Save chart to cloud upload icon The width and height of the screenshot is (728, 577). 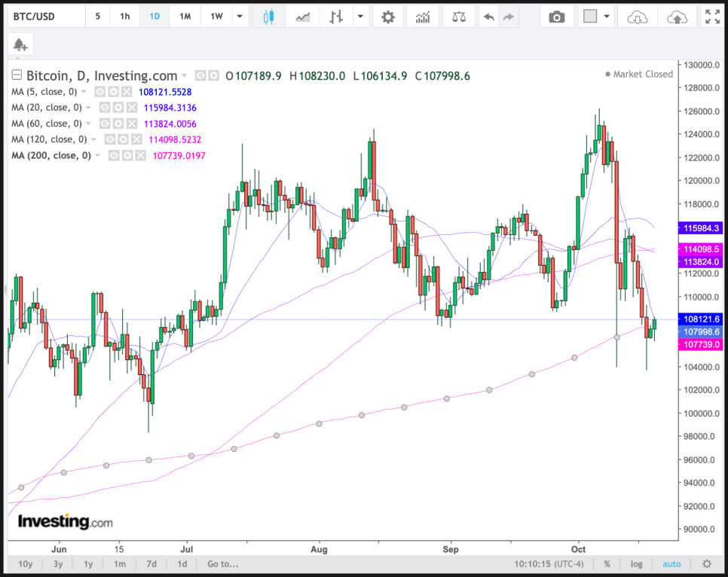point(677,17)
